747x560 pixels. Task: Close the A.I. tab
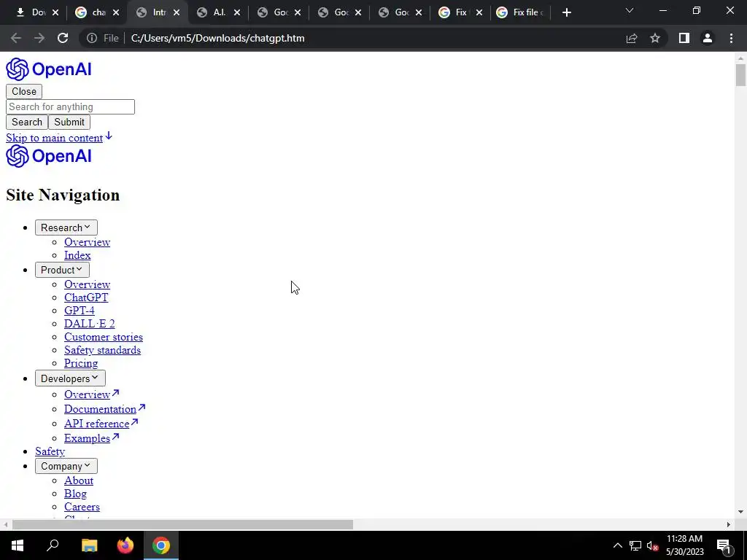[x=237, y=12]
